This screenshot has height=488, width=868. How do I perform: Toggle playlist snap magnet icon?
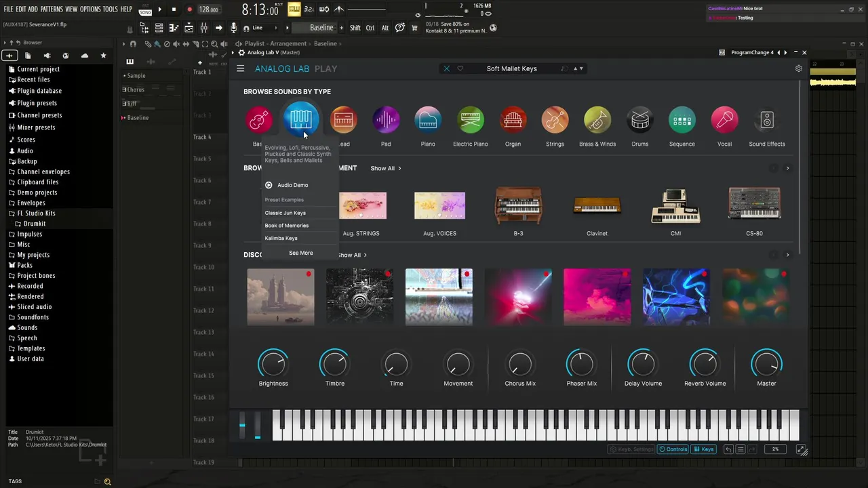click(x=133, y=44)
